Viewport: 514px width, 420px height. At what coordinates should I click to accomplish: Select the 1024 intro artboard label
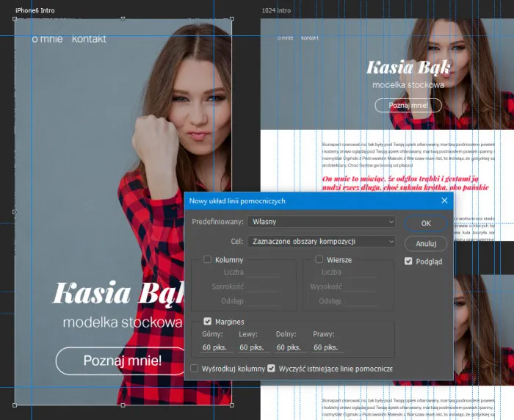278,11
